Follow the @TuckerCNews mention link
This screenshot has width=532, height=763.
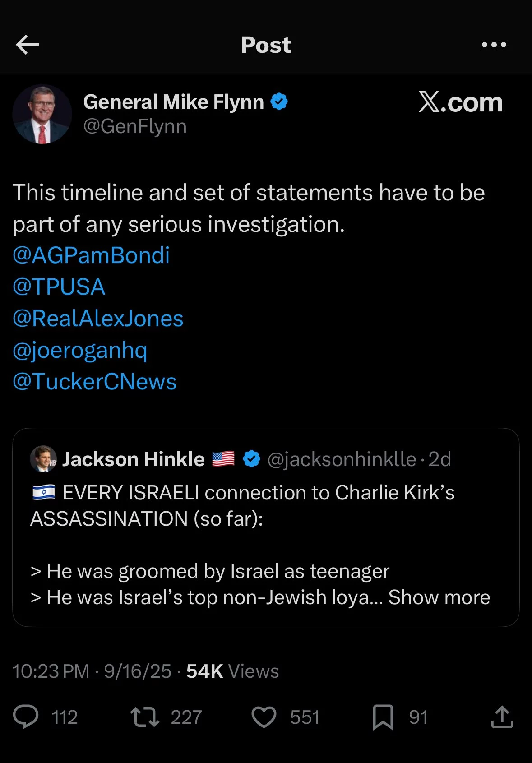(x=95, y=382)
